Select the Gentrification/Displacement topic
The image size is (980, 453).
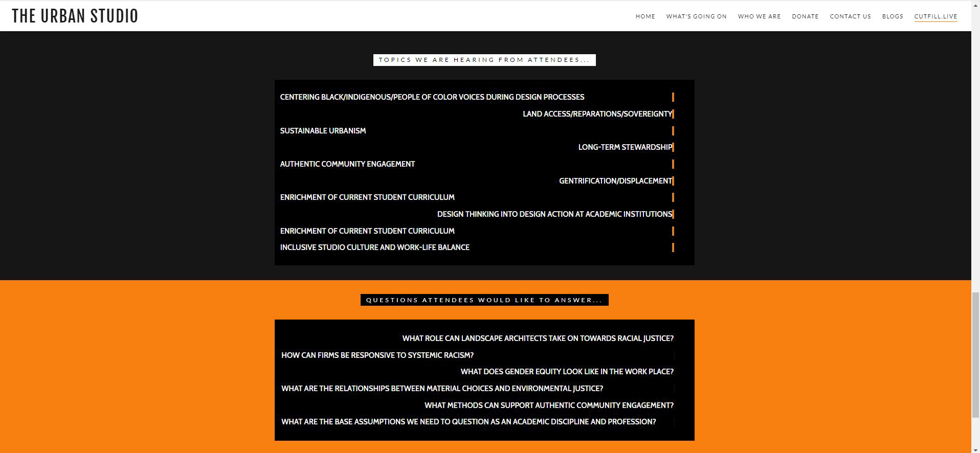tap(615, 181)
